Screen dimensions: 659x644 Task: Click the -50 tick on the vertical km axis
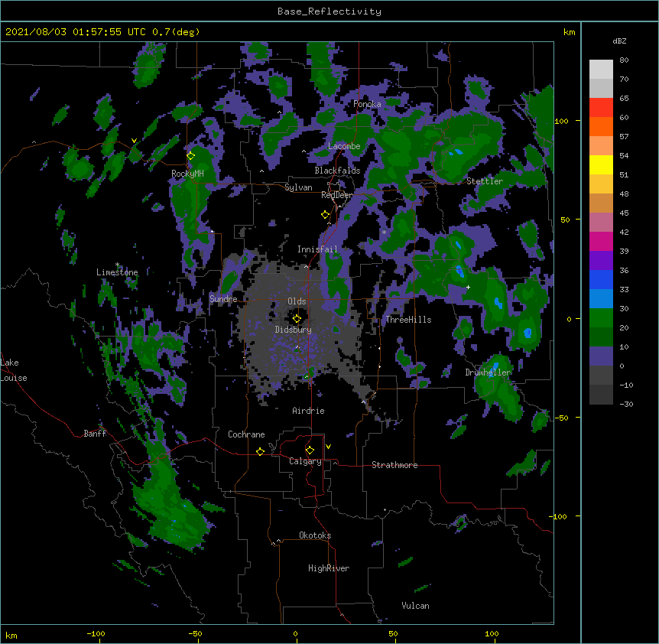(561, 418)
